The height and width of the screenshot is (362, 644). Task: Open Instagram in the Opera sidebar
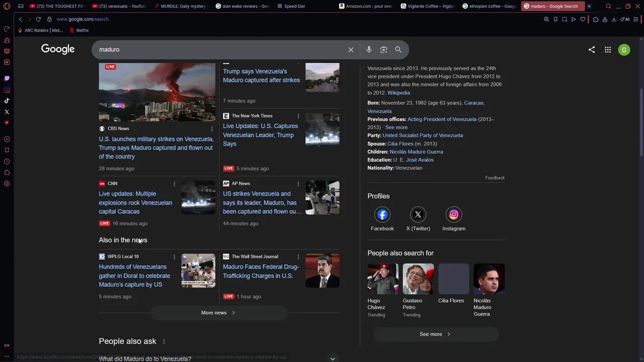7,89
